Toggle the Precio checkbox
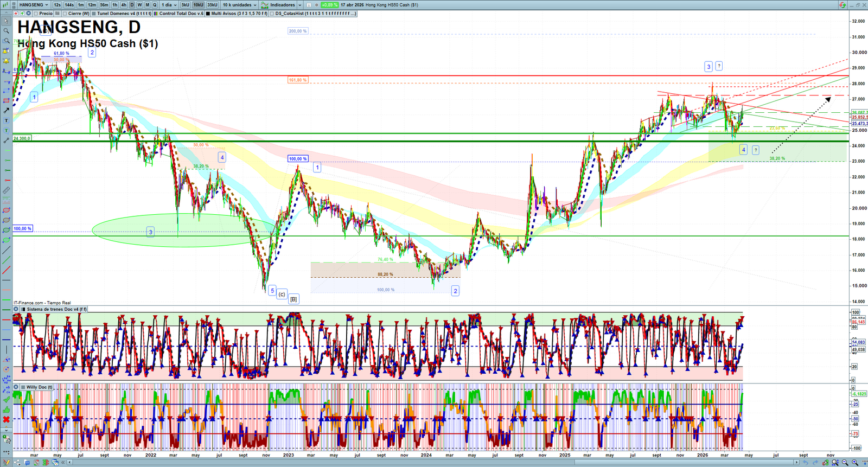The width and height of the screenshot is (868, 467). [36, 14]
